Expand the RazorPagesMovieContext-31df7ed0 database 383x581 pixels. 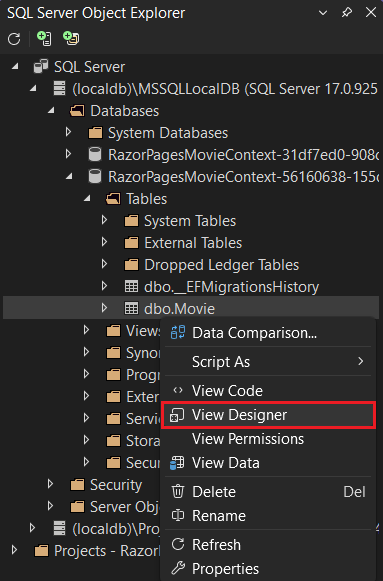[68, 154]
